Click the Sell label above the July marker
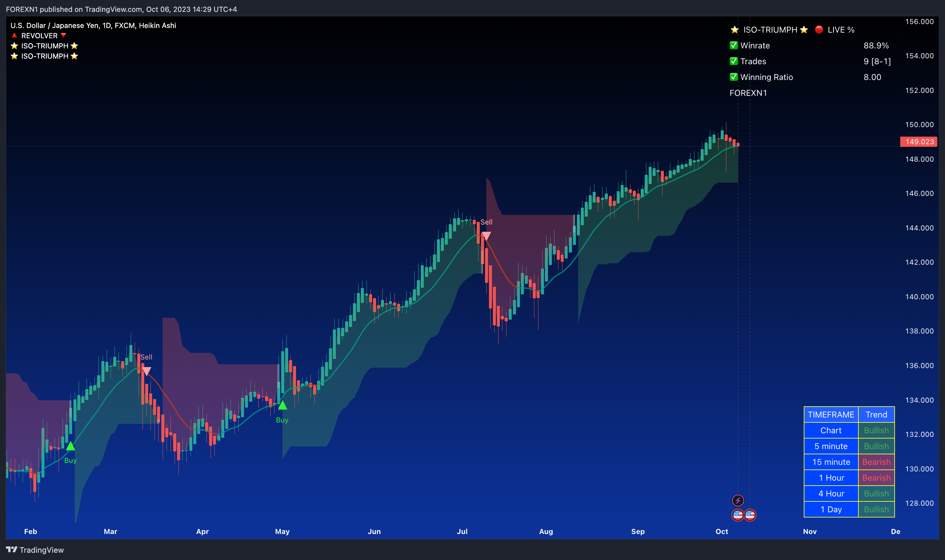This screenshot has height=560, width=945. [x=486, y=222]
